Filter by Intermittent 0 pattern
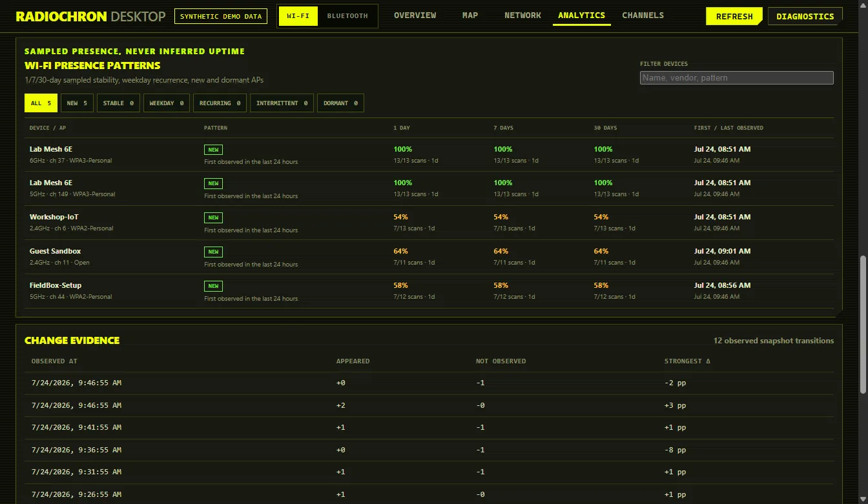This screenshot has height=504, width=868. (x=282, y=103)
